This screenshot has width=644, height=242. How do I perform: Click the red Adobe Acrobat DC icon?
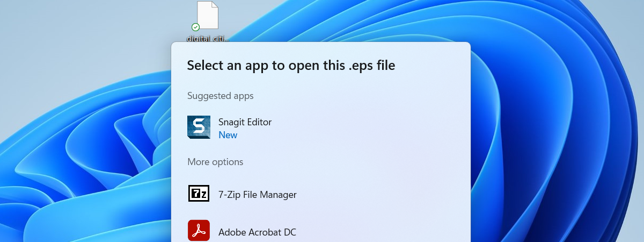tap(199, 231)
